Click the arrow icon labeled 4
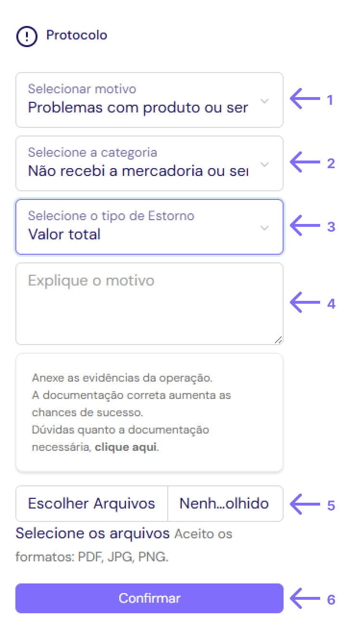Image resolution: width=348 pixels, height=644 pixels. pos(305,304)
